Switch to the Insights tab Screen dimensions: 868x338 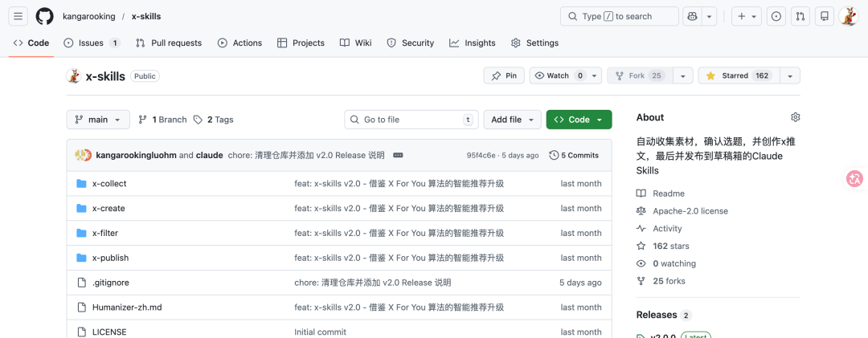point(473,43)
